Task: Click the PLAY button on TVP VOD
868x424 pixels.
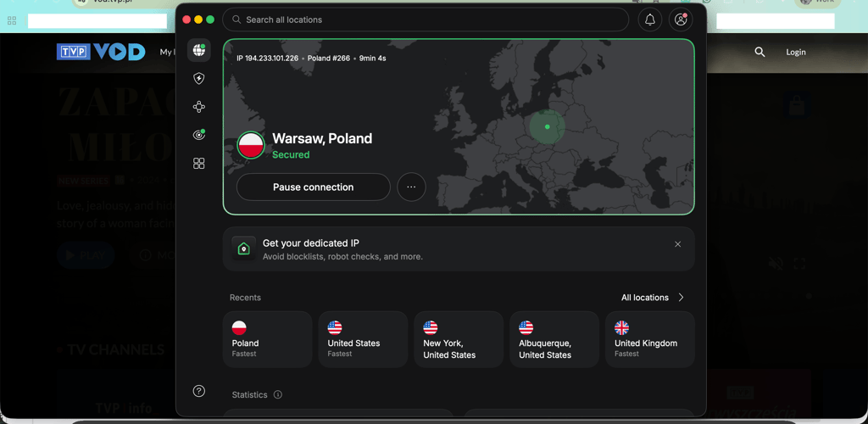Action: coord(86,255)
